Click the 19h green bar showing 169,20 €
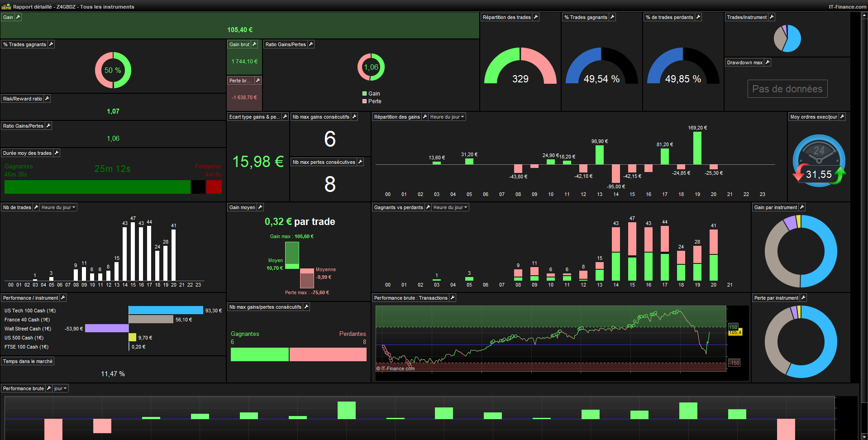The image size is (868, 440). pyautogui.click(x=697, y=148)
